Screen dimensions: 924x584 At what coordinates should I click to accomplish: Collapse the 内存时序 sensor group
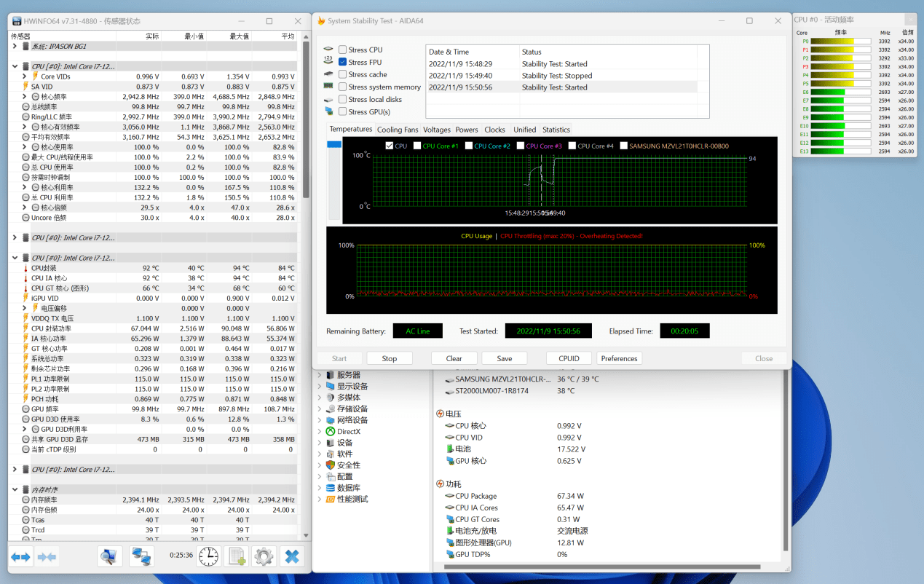(x=15, y=490)
